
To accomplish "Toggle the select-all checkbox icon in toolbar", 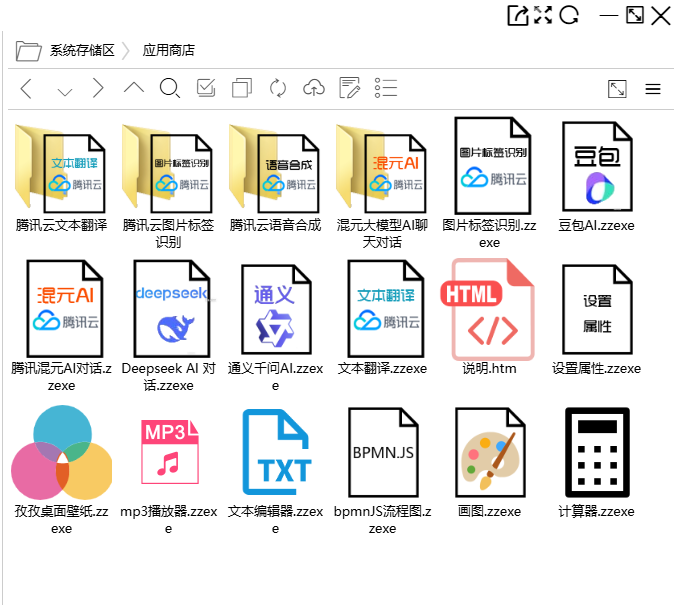I will point(206,89).
